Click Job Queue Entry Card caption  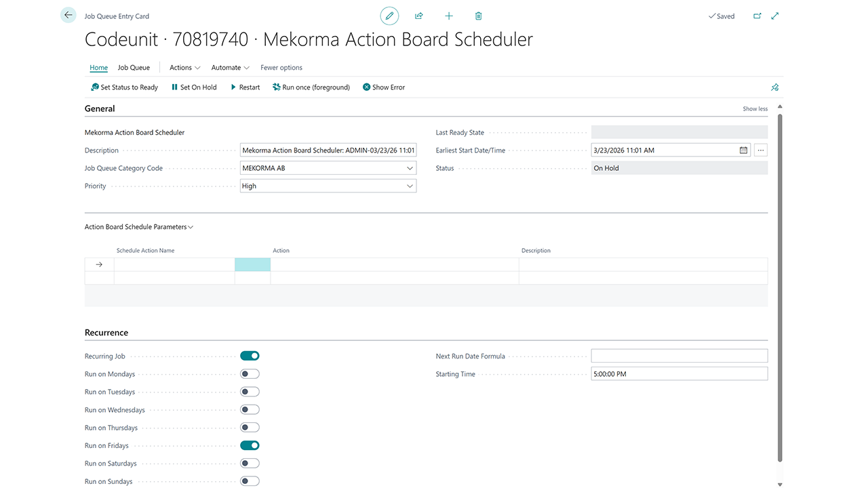[x=117, y=16]
